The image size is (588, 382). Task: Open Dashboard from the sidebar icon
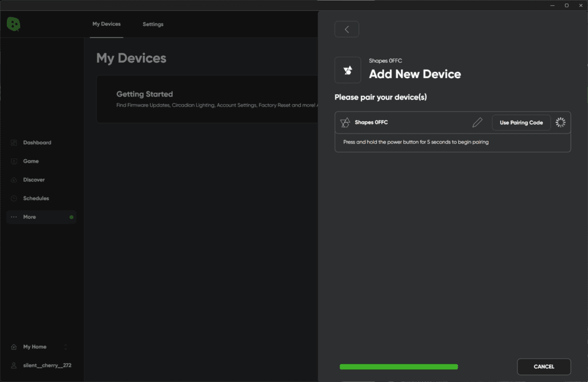tap(14, 142)
